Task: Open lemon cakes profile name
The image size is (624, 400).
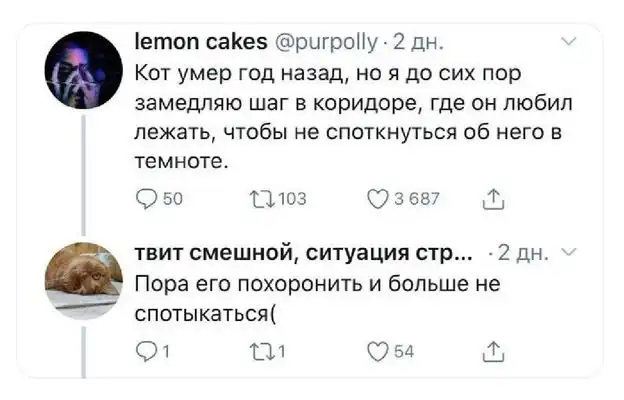Action: (x=199, y=42)
